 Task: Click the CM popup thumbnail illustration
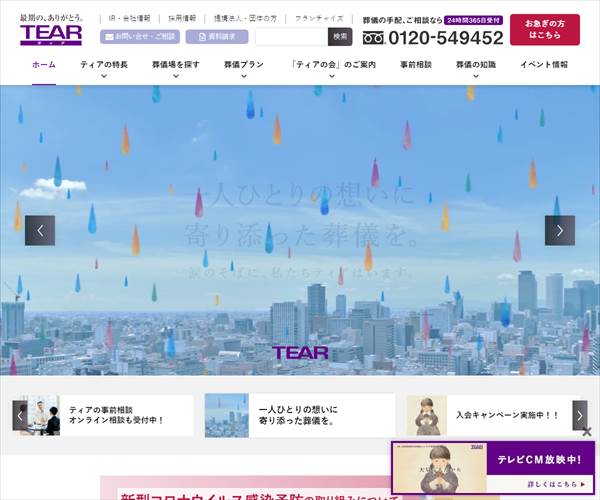[x=440, y=468]
